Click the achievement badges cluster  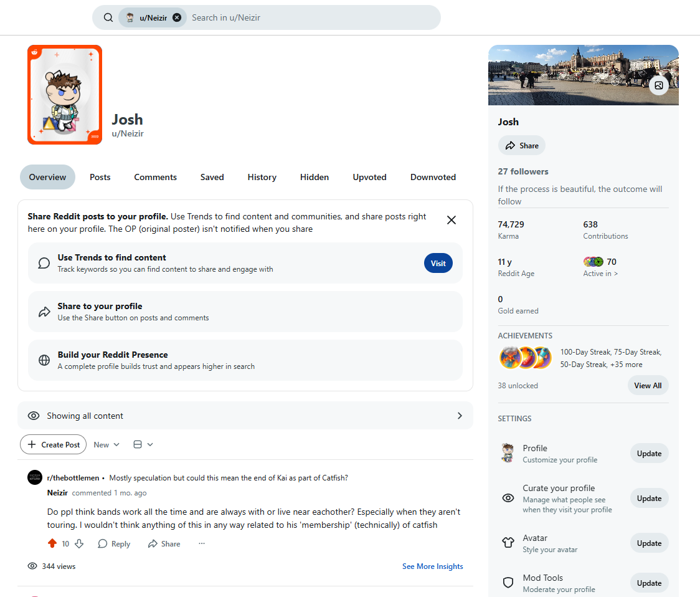pos(526,358)
